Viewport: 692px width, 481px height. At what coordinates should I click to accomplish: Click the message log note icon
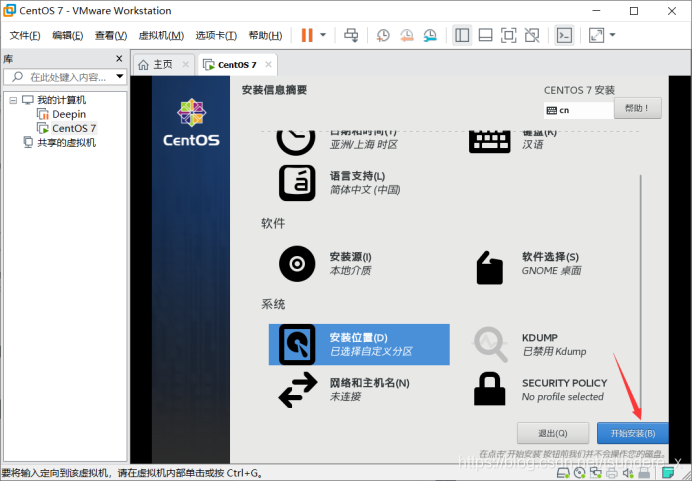[668, 473]
